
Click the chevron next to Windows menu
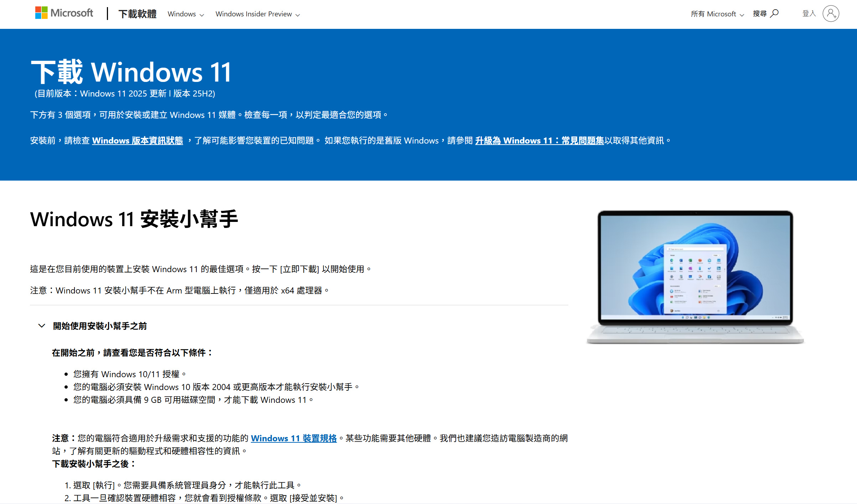click(x=202, y=15)
